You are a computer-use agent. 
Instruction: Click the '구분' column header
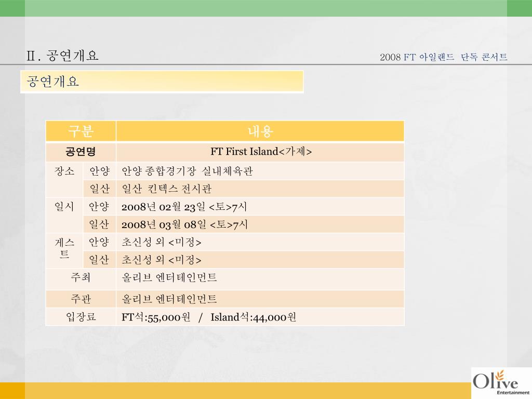pos(81,131)
